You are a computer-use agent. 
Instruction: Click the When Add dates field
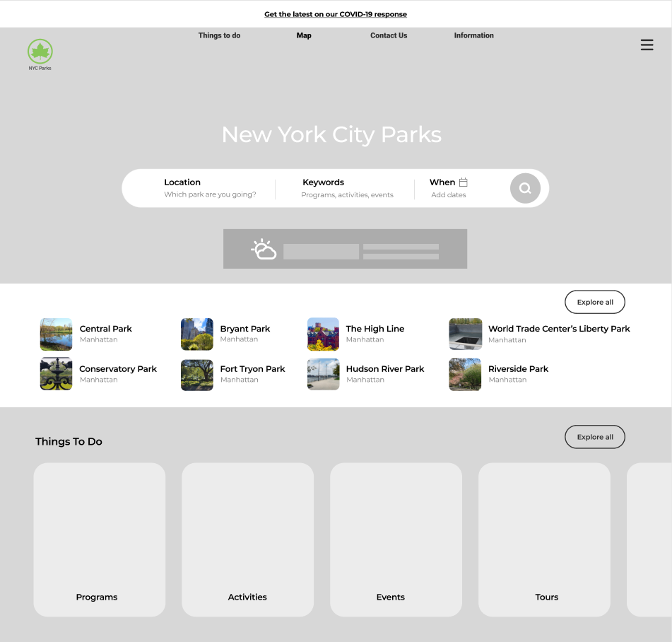click(x=448, y=188)
